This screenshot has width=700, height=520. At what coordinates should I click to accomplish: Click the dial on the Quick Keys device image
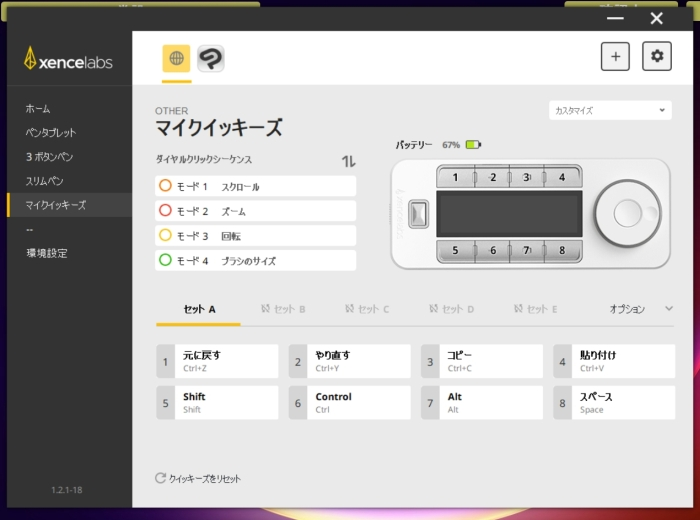click(627, 213)
